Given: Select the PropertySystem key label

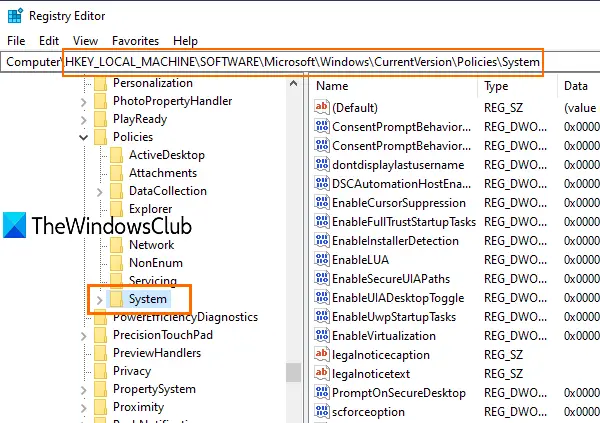Looking at the screenshot, I should click(x=154, y=389).
